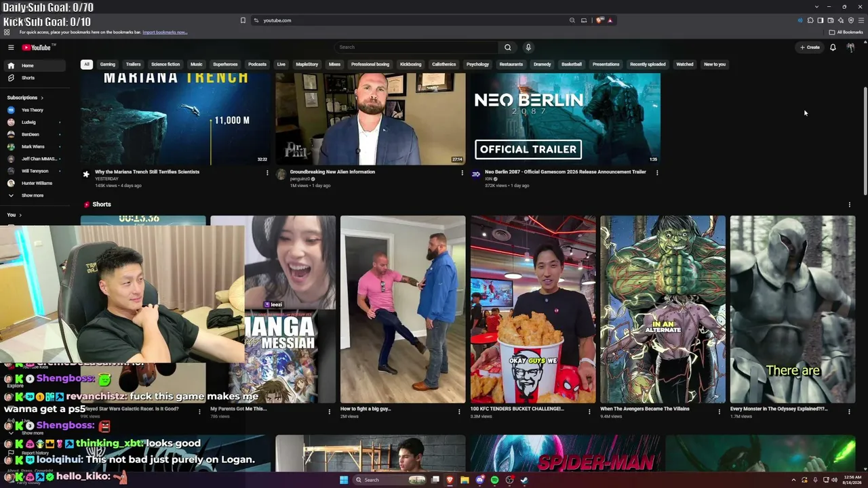Open the browser main menu
The width and height of the screenshot is (868, 488).
point(861,20)
